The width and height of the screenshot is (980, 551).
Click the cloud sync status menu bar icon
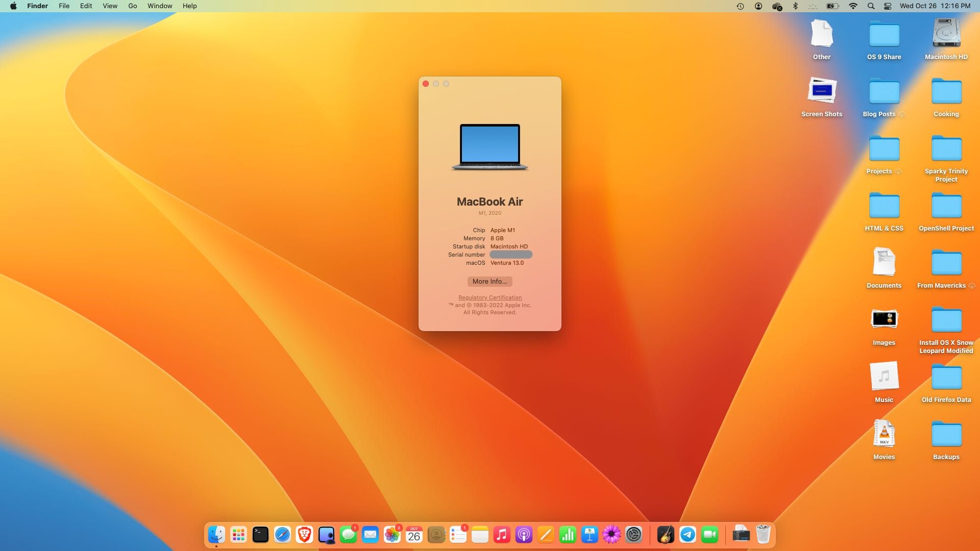777,6
